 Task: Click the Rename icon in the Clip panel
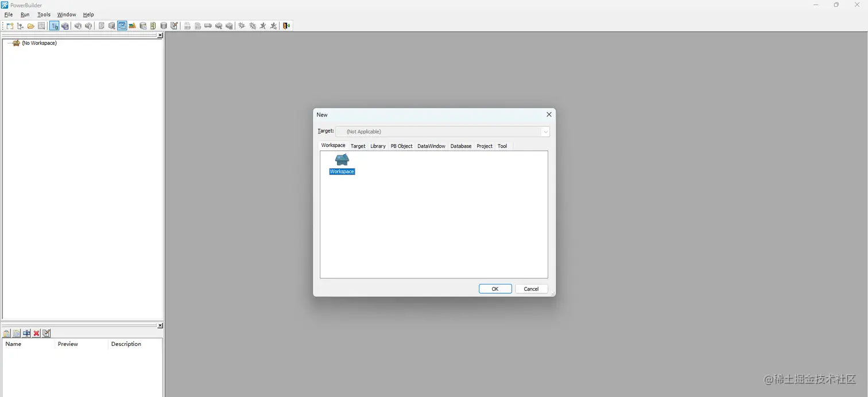tap(26, 333)
